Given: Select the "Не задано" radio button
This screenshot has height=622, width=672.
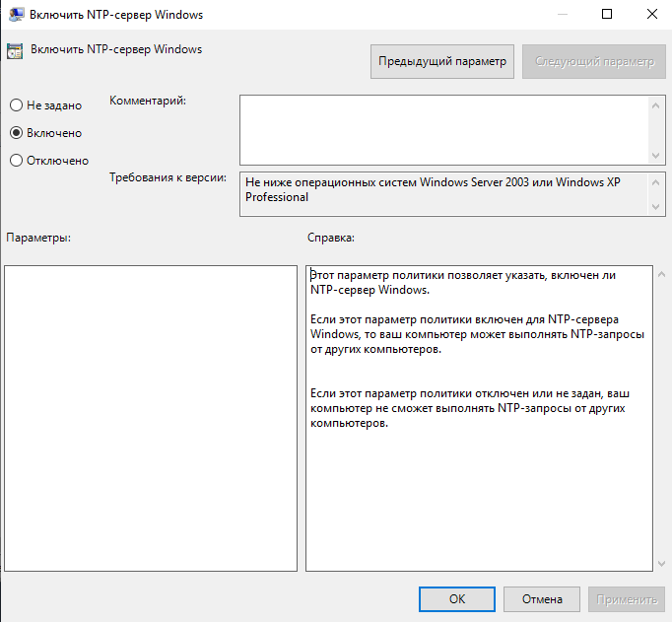Looking at the screenshot, I should point(16,104).
